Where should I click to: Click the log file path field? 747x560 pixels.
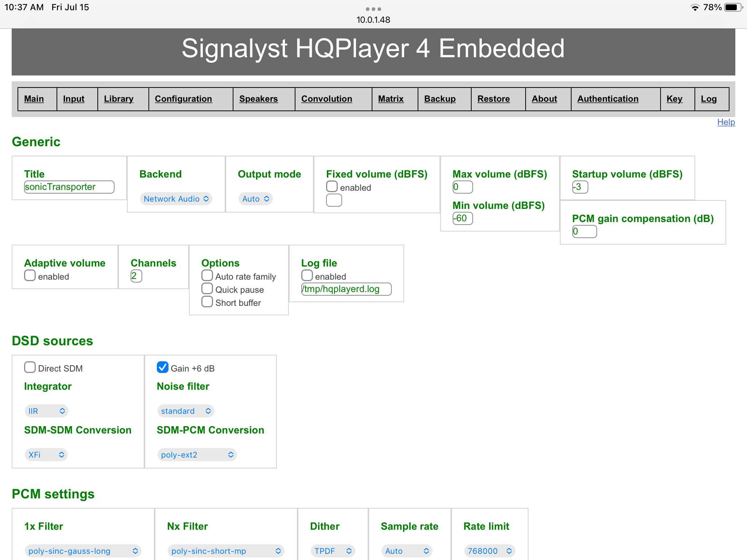point(347,289)
